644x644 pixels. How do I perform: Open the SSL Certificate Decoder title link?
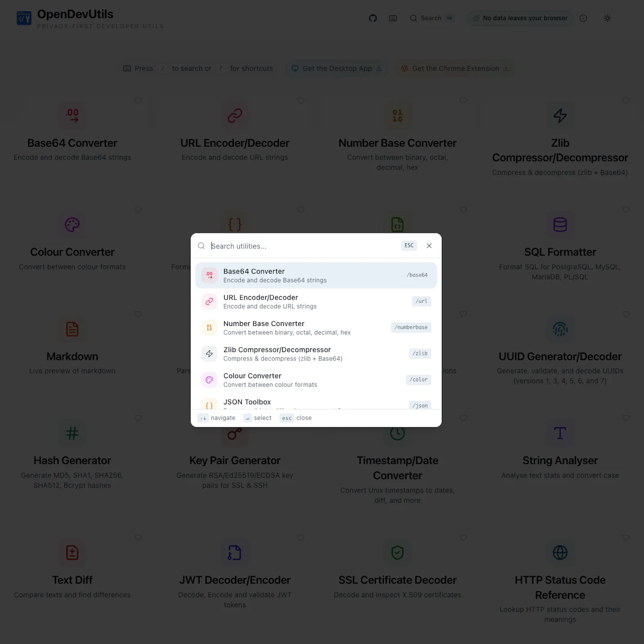point(398,580)
